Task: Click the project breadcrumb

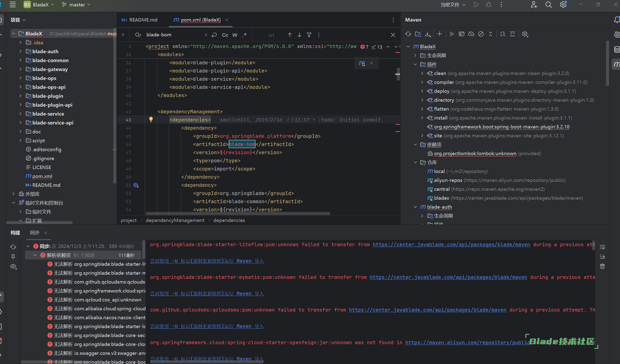Action: pos(129,220)
